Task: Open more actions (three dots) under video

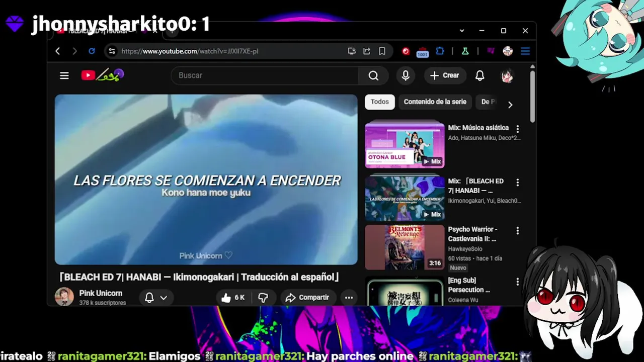Action: coord(349,298)
